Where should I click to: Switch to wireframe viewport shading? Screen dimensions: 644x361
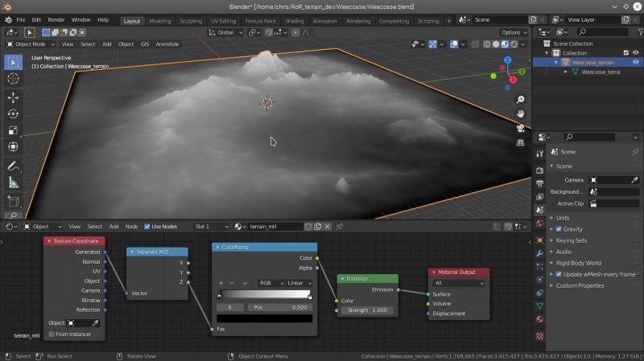tap(487, 44)
